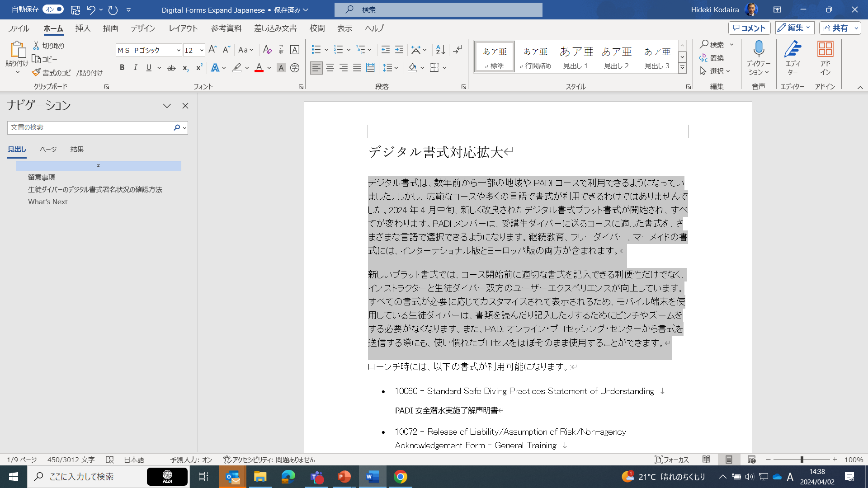Open the font name dropdown
Screen dimensions: 868x488
179,50
